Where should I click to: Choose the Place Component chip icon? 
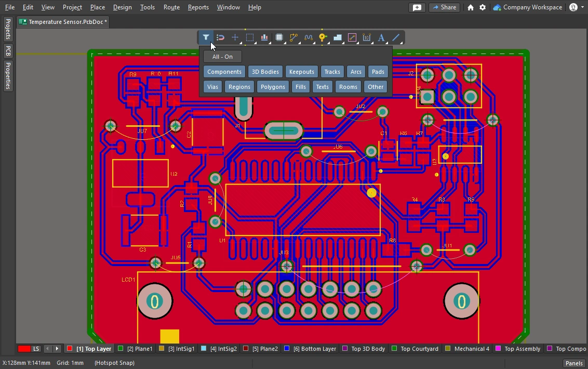pyautogui.click(x=279, y=37)
